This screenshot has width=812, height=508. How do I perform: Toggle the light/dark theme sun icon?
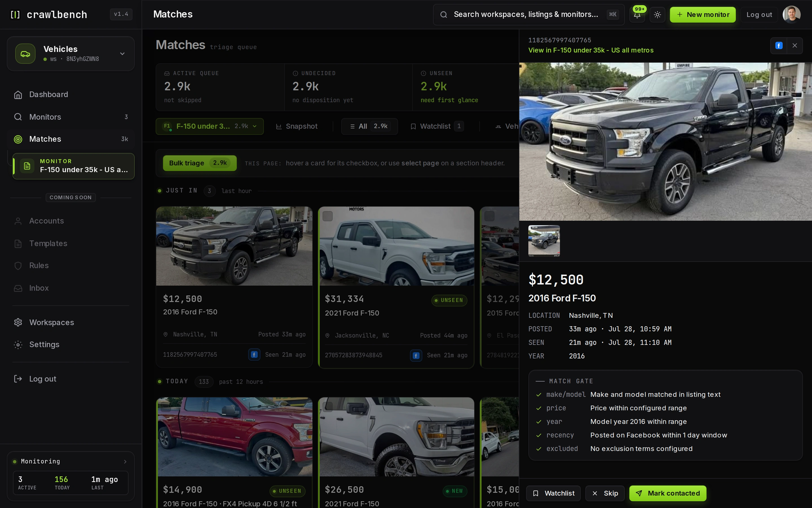click(657, 15)
